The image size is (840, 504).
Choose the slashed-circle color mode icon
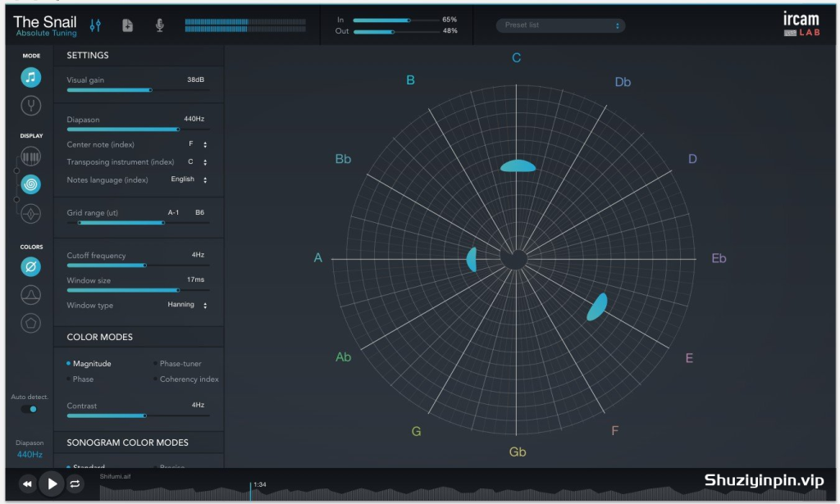point(31,266)
